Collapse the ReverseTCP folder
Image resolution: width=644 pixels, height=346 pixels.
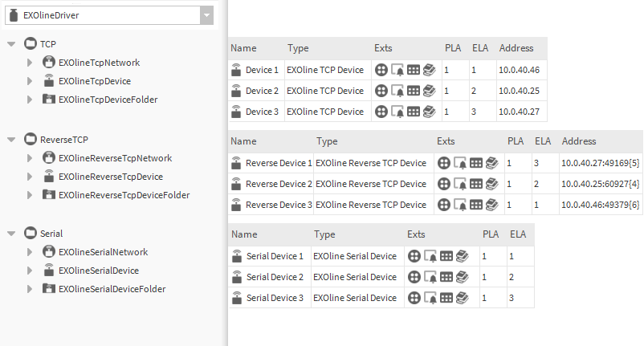point(11,140)
